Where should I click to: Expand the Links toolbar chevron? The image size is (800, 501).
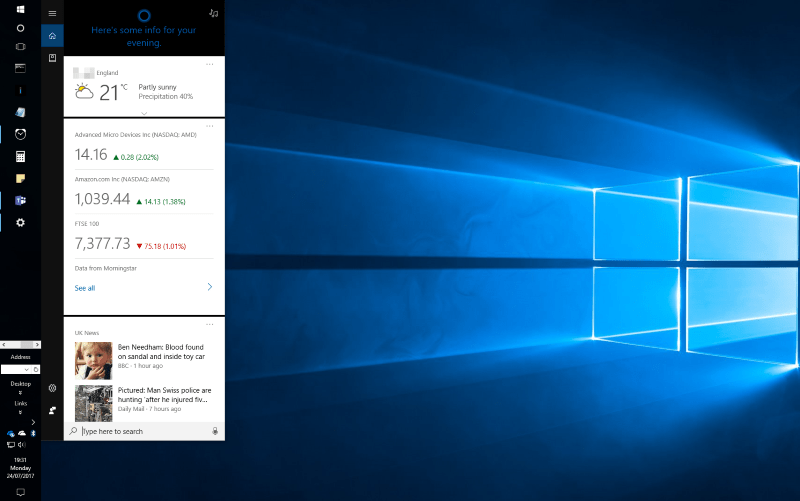click(x=20, y=412)
